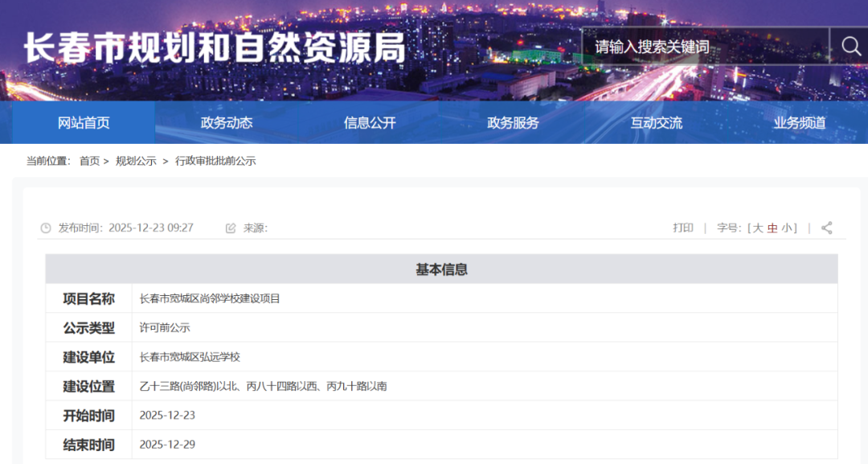Click the edit icon beside 来源
This screenshot has width=868, height=464.
pos(231,228)
